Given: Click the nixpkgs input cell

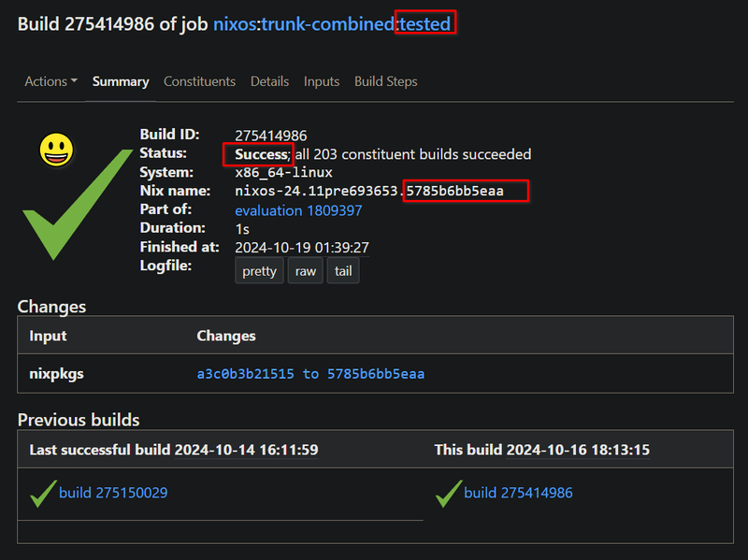Looking at the screenshot, I should tap(56, 374).
